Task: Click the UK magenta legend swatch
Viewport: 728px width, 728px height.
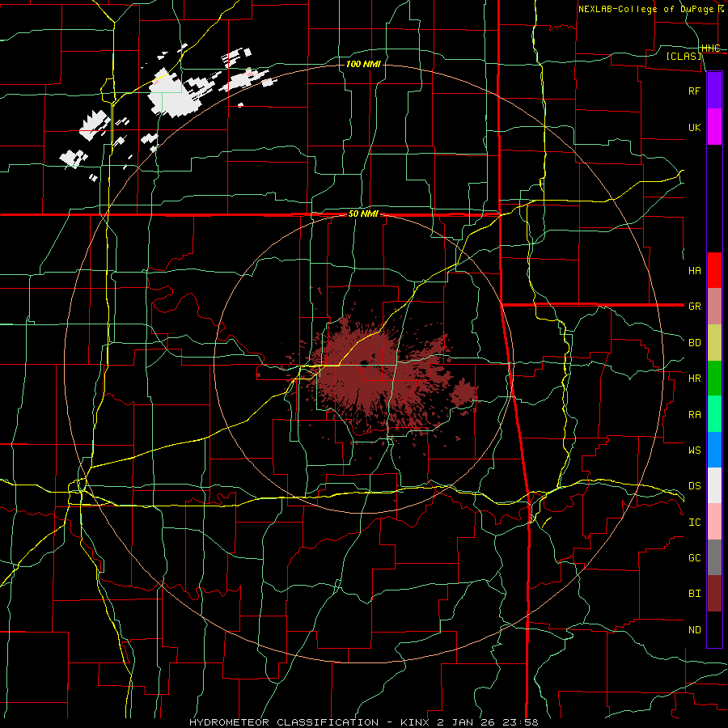Action: point(714,127)
